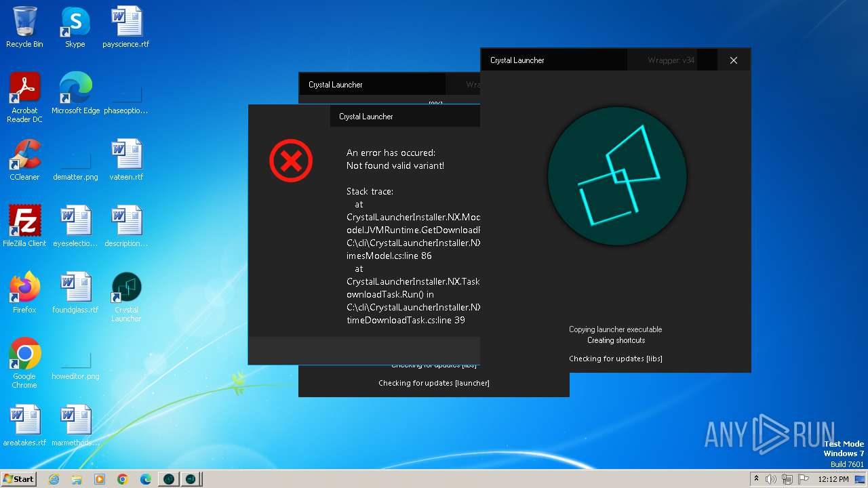Image resolution: width=868 pixels, height=488 pixels.
Task: Show hidden system tray icons
Action: click(756, 479)
